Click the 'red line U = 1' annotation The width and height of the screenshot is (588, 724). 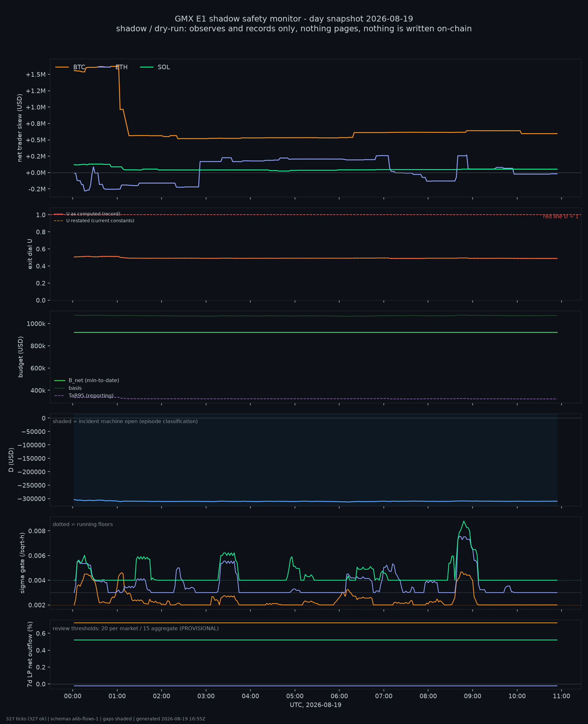pos(561,217)
